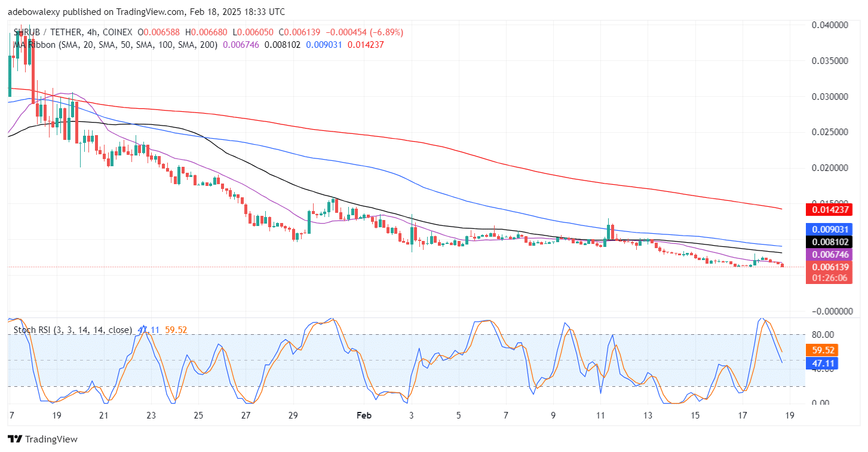Click the 0.025000 price axis value
This screenshot has height=452, width=868.
click(831, 132)
